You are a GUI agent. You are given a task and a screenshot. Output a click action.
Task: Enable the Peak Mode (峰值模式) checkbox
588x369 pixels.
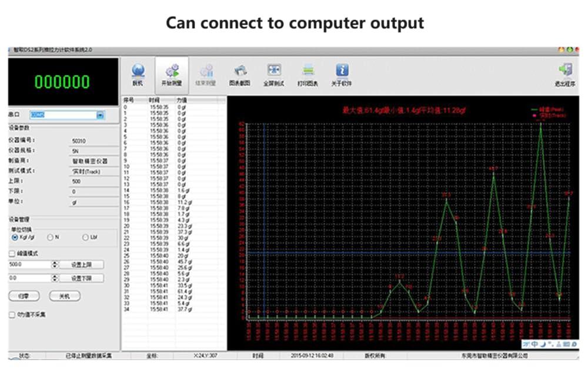(x=12, y=254)
